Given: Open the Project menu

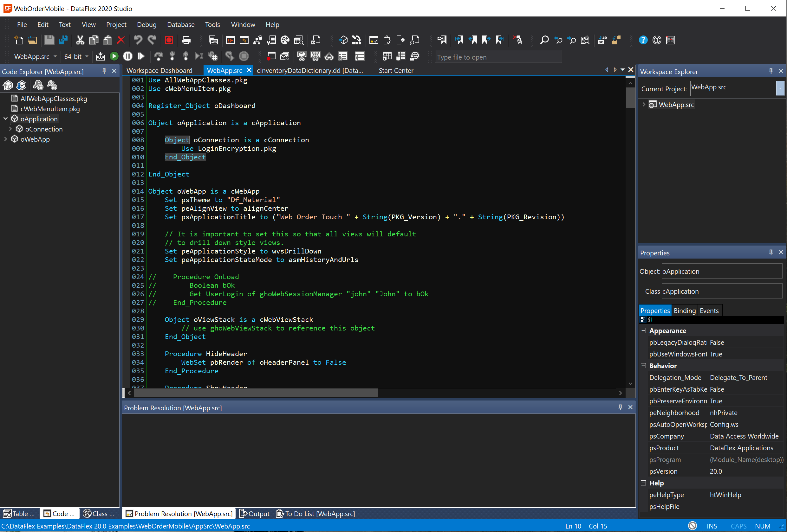Looking at the screenshot, I should (116, 25).
